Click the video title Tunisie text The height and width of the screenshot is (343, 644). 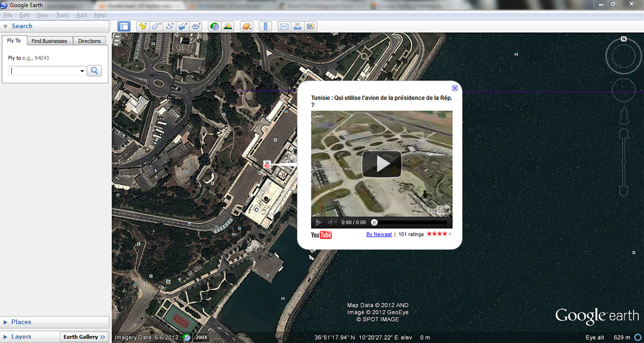(381, 101)
